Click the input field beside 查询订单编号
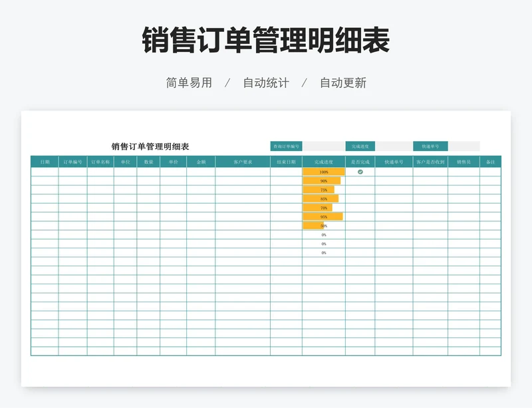This screenshot has height=408, width=532. coord(324,146)
